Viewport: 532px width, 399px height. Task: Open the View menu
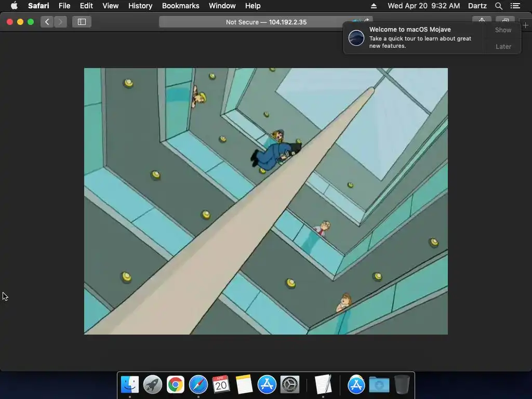pos(110,6)
